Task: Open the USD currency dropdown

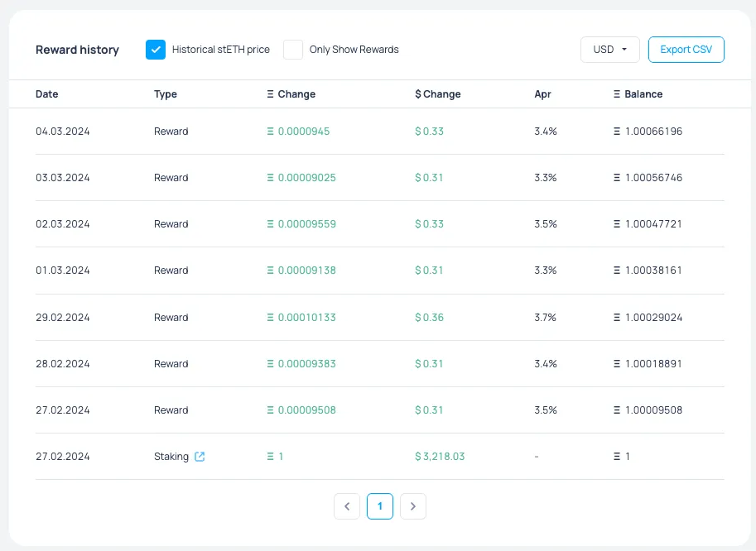Action: (x=609, y=50)
